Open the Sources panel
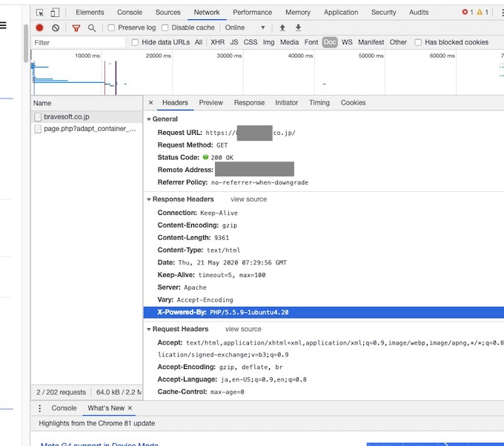The height and width of the screenshot is (446, 504). pyautogui.click(x=168, y=12)
